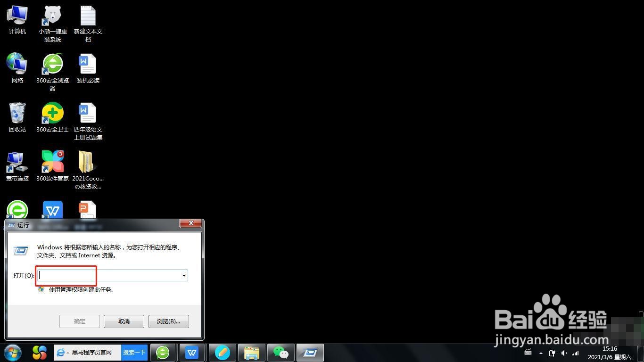The width and height of the screenshot is (644, 362).
Task: Click the 搜索一下 taskbar search button
Action: coord(134,353)
